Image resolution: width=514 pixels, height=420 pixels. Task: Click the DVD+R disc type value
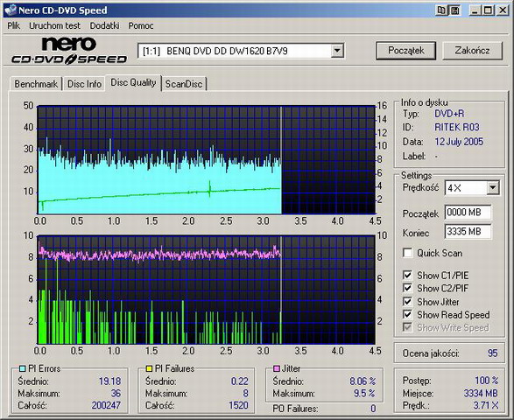(x=449, y=114)
